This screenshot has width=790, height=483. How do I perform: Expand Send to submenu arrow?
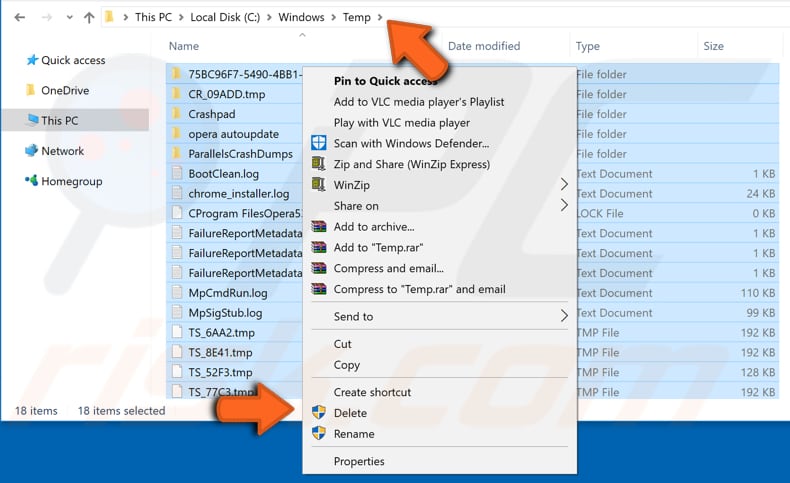(x=564, y=316)
